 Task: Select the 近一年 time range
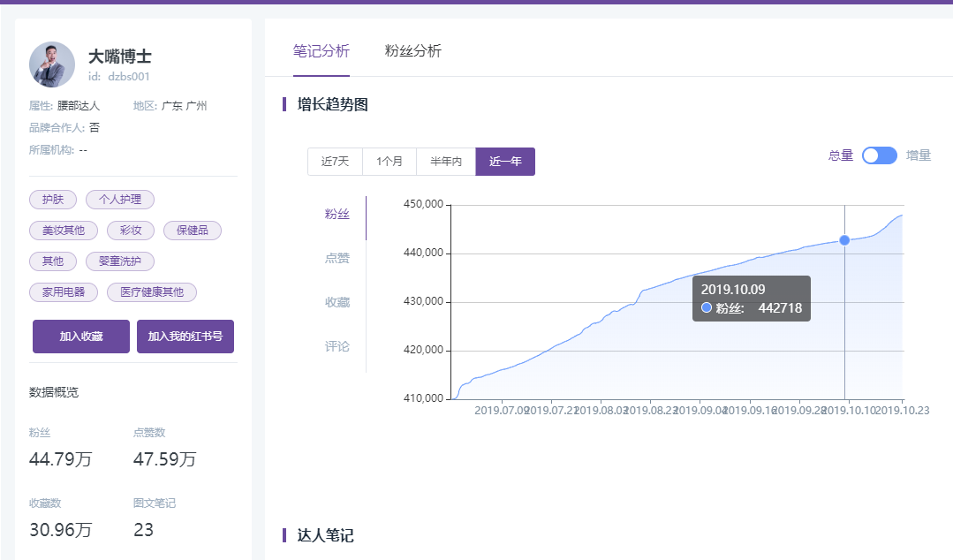point(505,161)
